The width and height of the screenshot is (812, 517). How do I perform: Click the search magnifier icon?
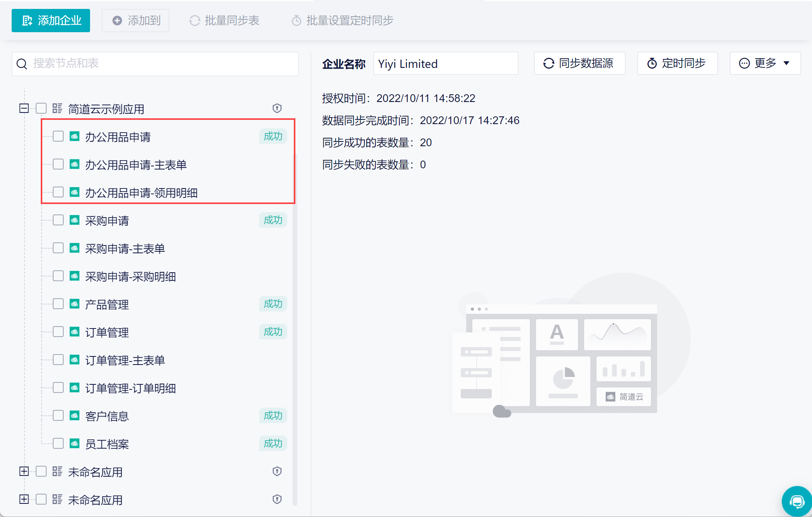(22, 64)
